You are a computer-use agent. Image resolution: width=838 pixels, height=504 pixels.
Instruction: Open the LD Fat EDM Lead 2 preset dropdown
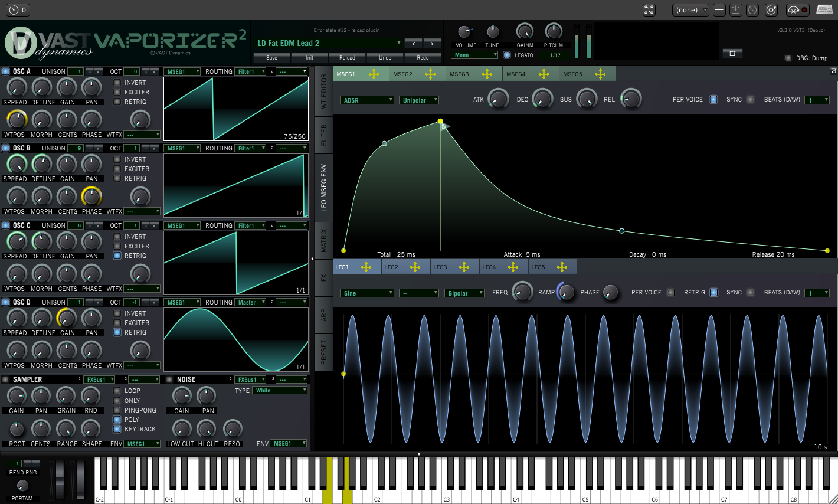328,43
